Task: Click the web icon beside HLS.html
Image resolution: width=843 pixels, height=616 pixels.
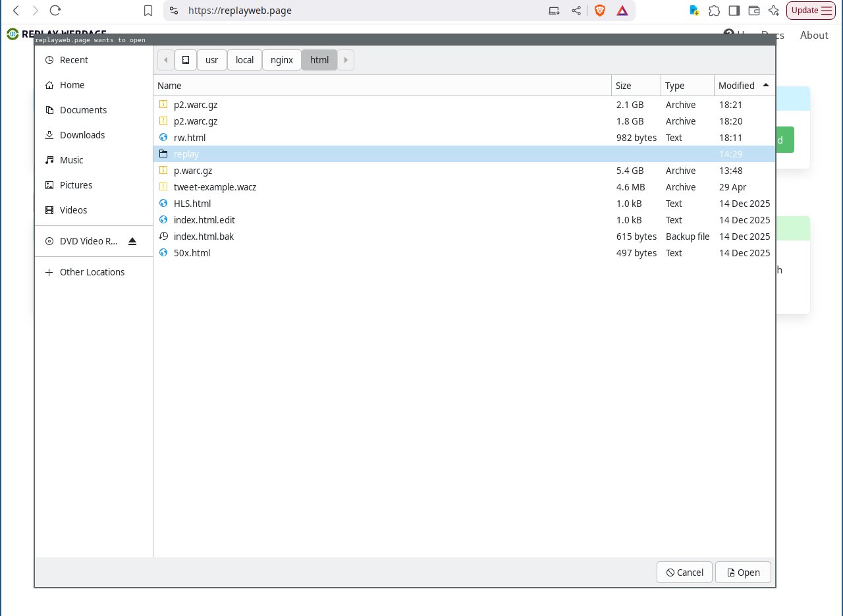Action: point(163,203)
